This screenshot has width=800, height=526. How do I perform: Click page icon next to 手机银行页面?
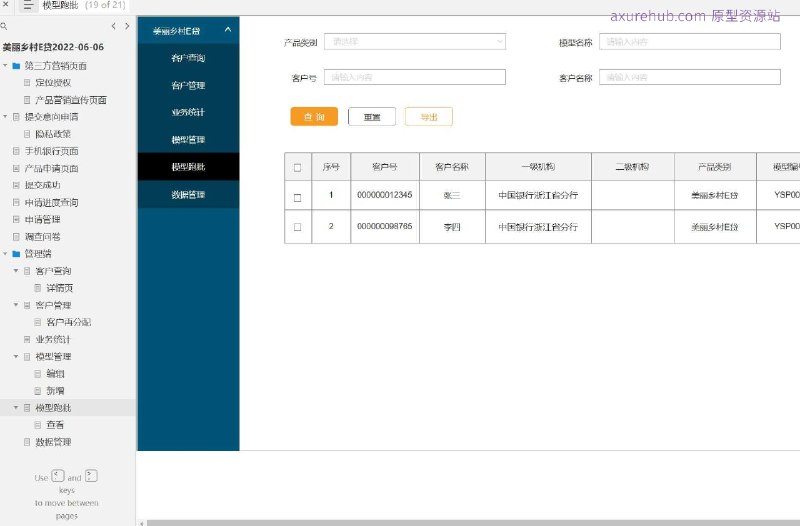coord(16,151)
